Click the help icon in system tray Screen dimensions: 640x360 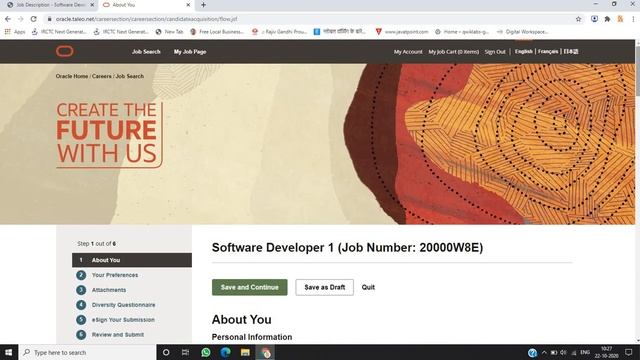pos(532,353)
